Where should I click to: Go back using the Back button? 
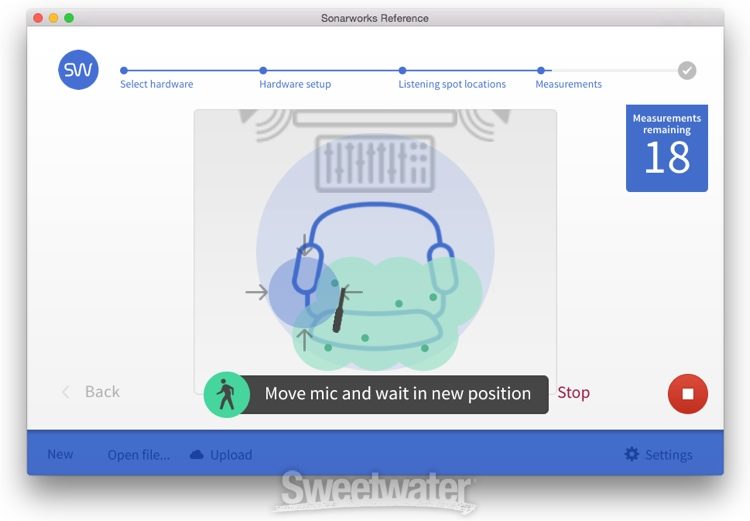[x=91, y=391]
